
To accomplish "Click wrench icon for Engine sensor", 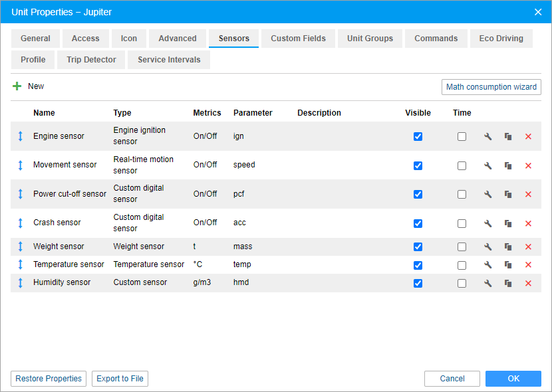I will [487, 137].
